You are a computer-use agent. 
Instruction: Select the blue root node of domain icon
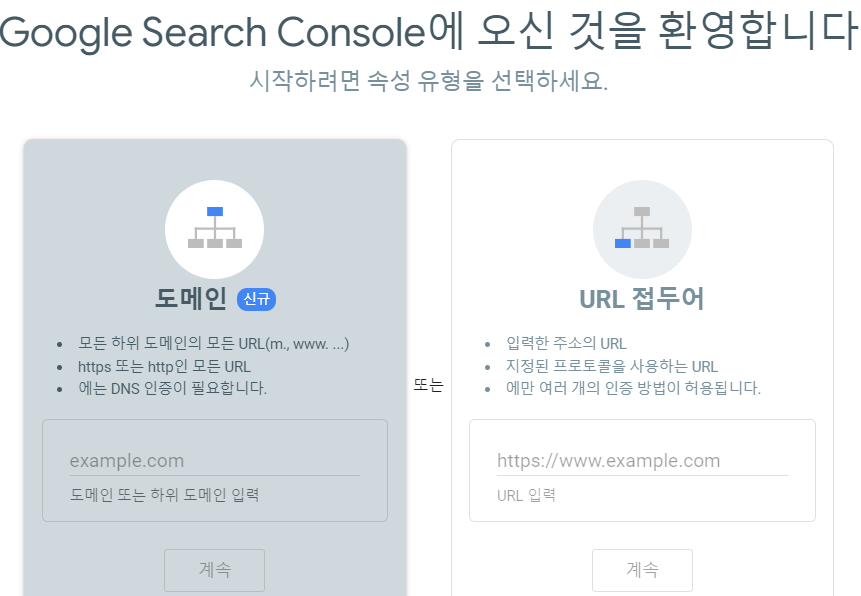(x=214, y=210)
